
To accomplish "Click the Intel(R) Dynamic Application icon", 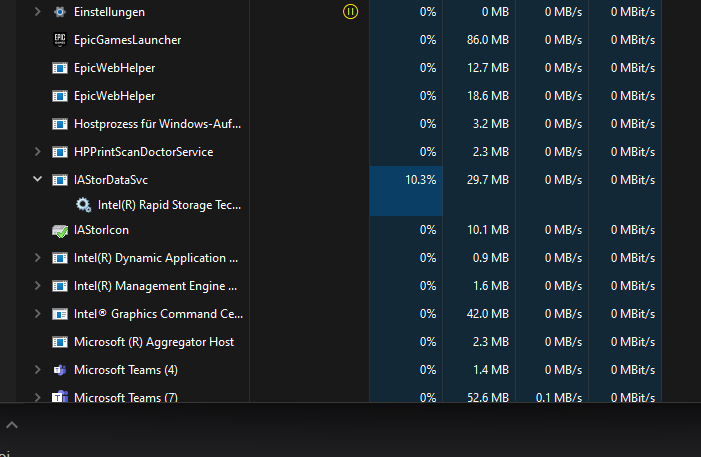I will coord(60,258).
